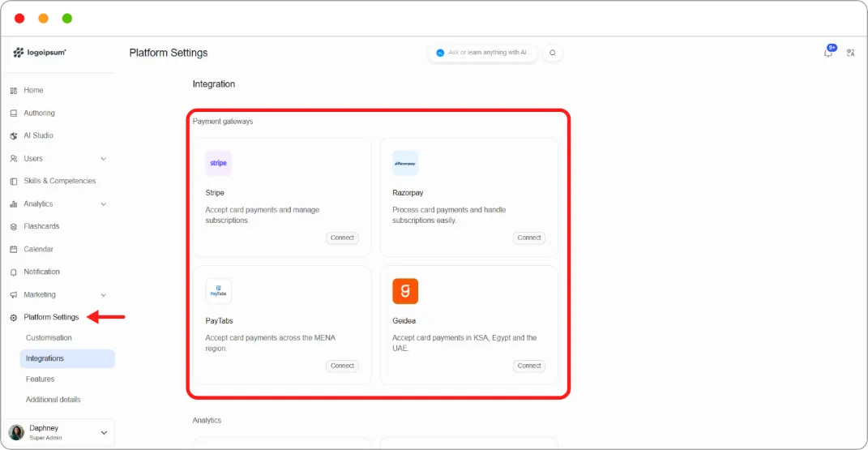The width and height of the screenshot is (868, 450).
Task: Connect the Stripe gateway
Action: click(x=342, y=238)
